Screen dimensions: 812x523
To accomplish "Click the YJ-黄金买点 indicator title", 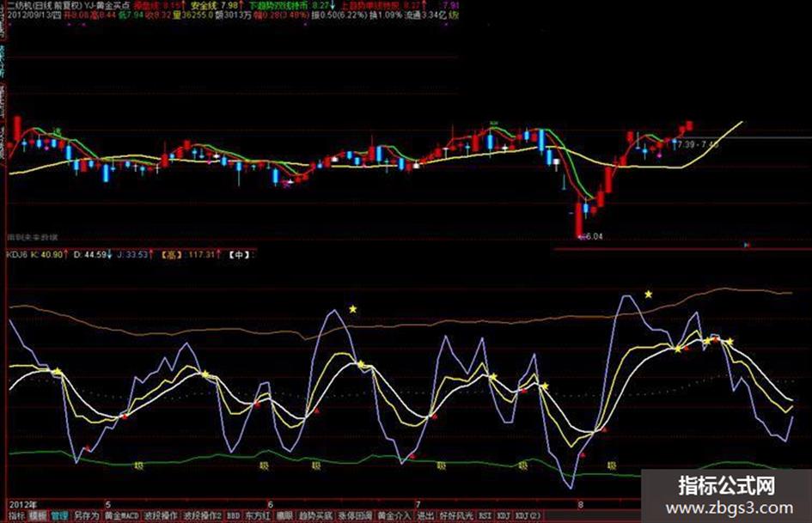I will [x=106, y=6].
